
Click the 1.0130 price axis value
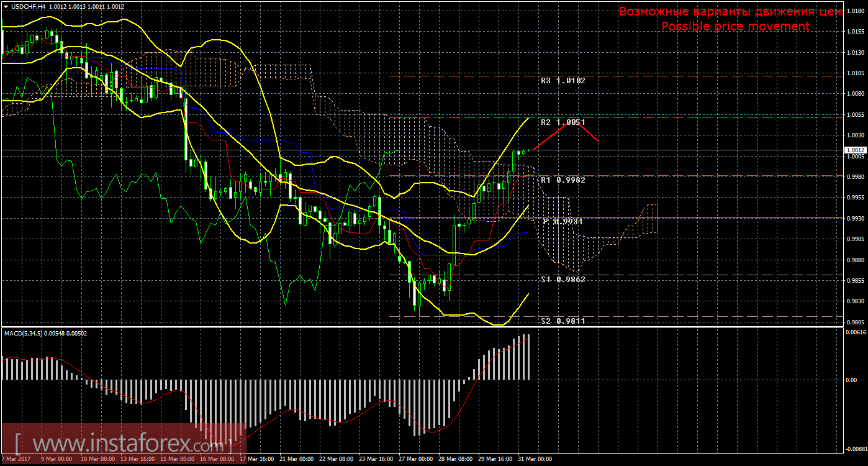(x=856, y=52)
